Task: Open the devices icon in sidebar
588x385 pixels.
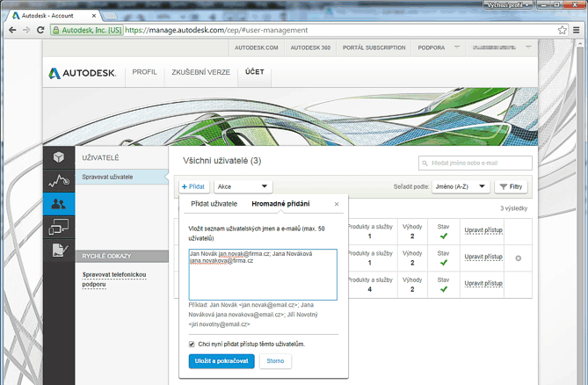Action: [59, 227]
